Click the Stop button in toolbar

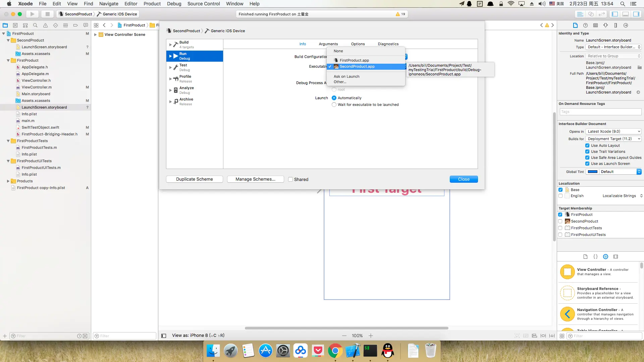47,14
